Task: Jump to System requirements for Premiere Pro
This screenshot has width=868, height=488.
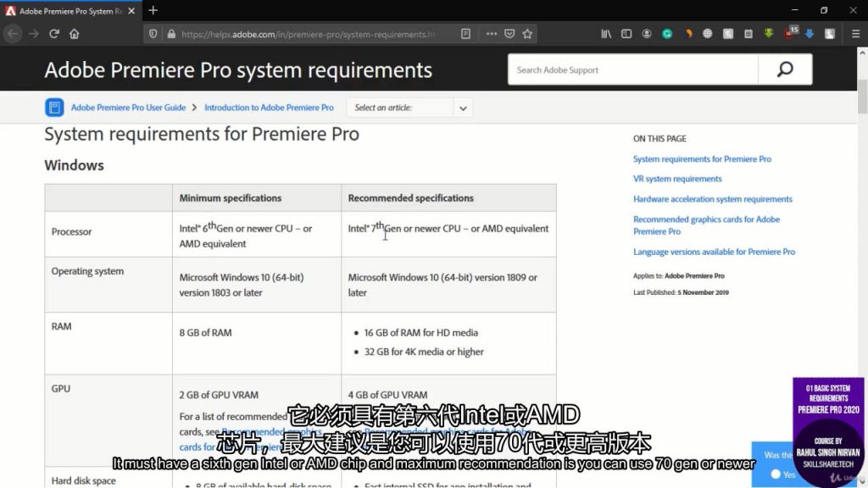Action: [x=702, y=158]
